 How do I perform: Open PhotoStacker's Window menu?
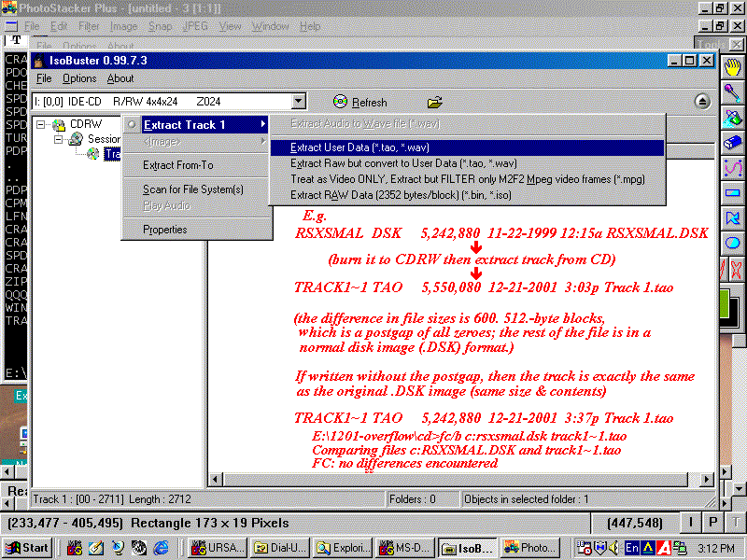pos(270,26)
